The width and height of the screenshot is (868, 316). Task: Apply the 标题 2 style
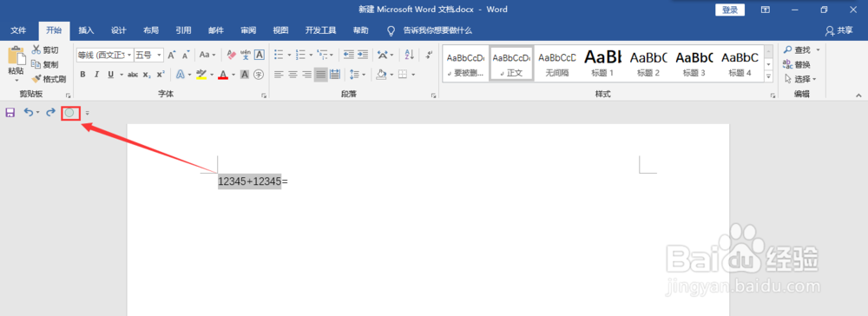tap(648, 63)
